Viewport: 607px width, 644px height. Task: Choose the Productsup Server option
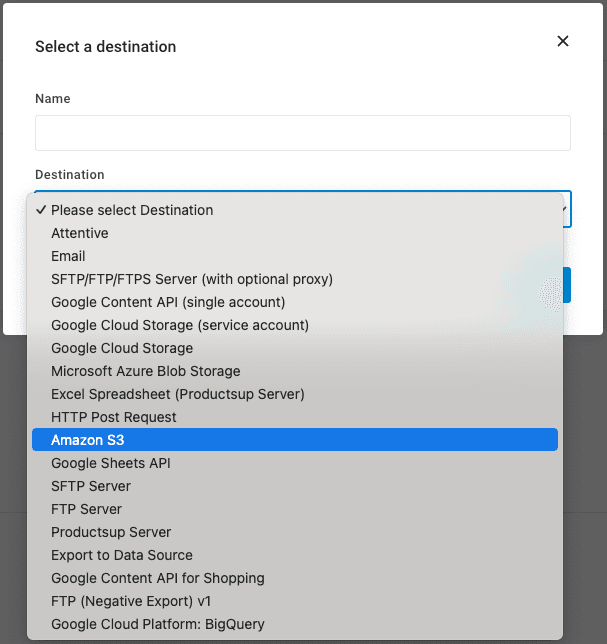(x=111, y=532)
